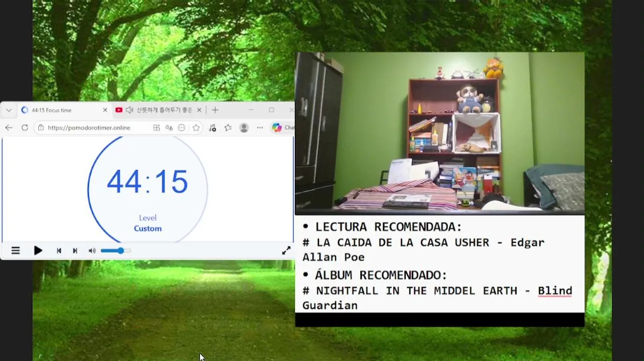Click the 'LECTURA RECOMENDADA:' heading
This screenshot has height=361, width=644.
point(389,227)
